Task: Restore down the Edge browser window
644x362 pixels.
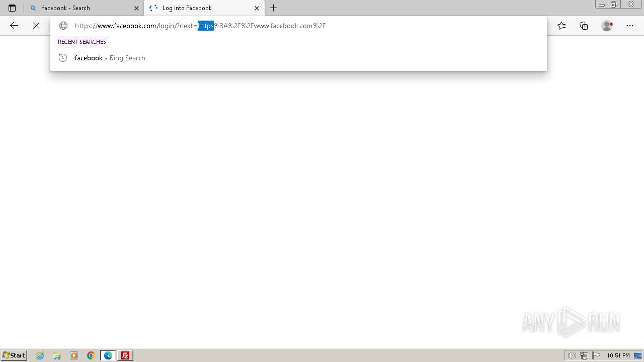Action: pos(614,5)
